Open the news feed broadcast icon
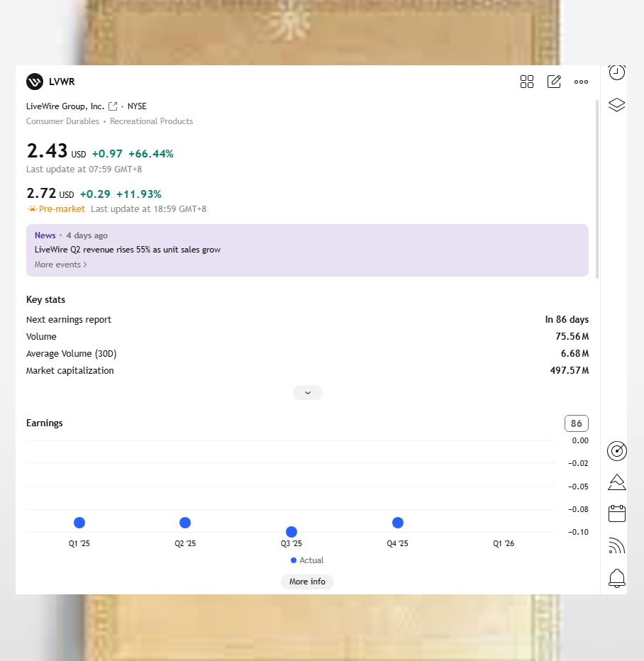 (x=616, y=545)
